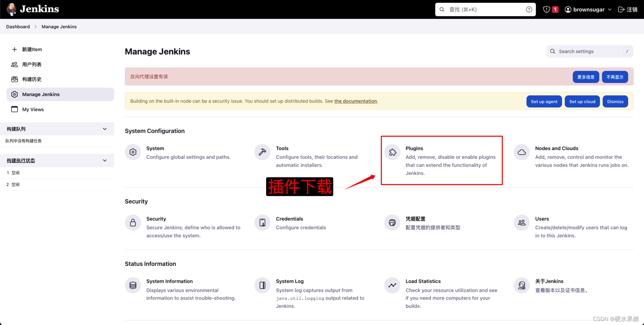Screen dimensions: 644x325
Task: Focus the Search settings field
Action: (590, 51)
